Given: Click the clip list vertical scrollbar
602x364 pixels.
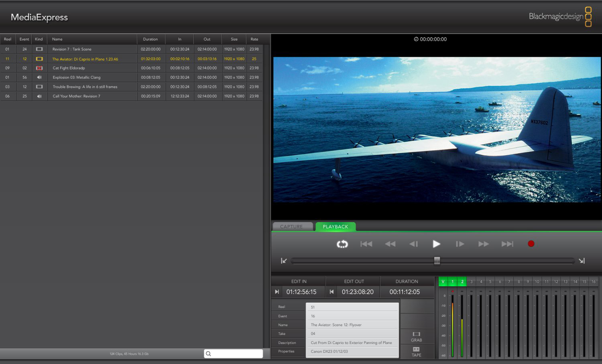Looking at the screenshot, I should pyautogui.click(x=266, y=196).
